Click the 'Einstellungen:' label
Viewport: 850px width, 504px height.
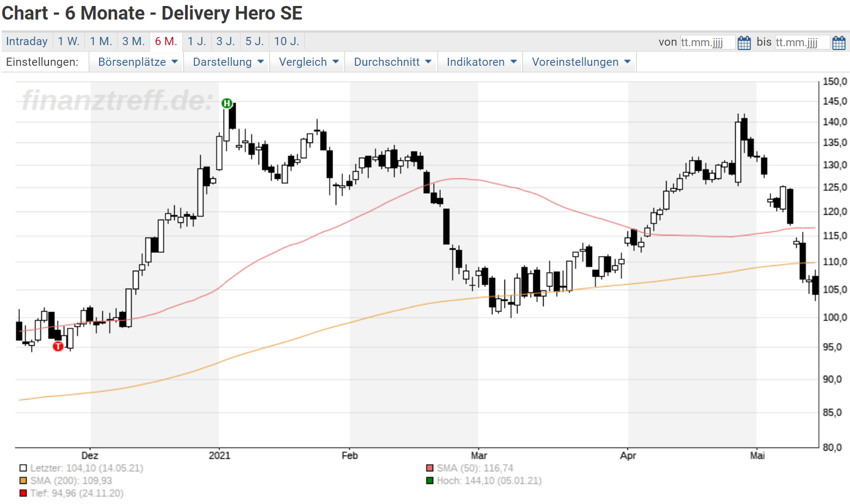click(x=42, y=62)
